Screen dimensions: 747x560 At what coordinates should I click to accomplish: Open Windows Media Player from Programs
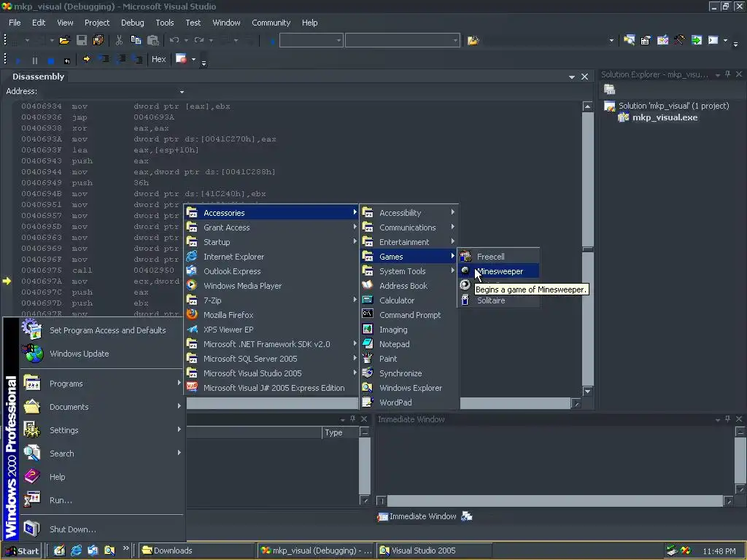pyautogui.click(x=271, y=286)
